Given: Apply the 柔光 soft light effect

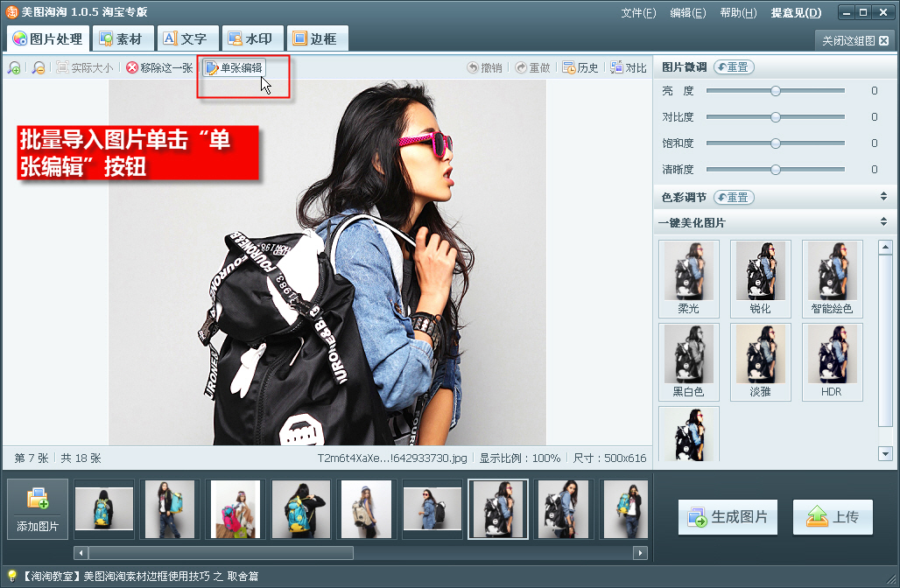Looking at the screenshot, I should (x=689, y=279).
